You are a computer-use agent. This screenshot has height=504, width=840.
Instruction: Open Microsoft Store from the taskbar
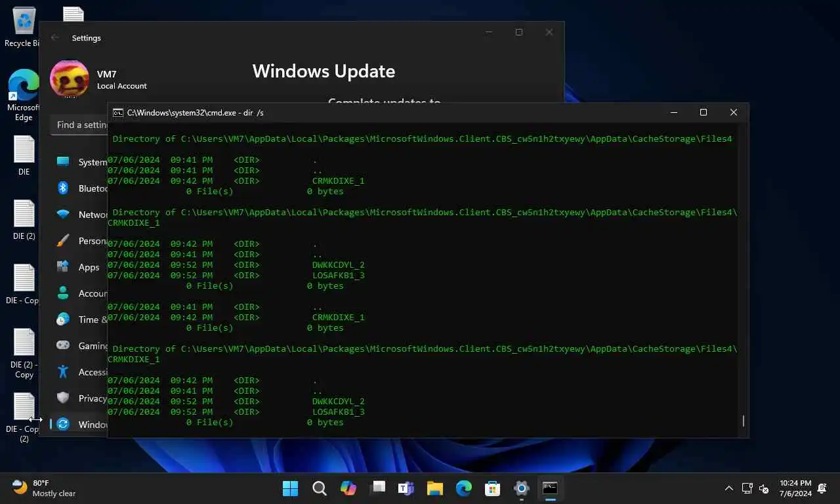click(x=493, y=488)
